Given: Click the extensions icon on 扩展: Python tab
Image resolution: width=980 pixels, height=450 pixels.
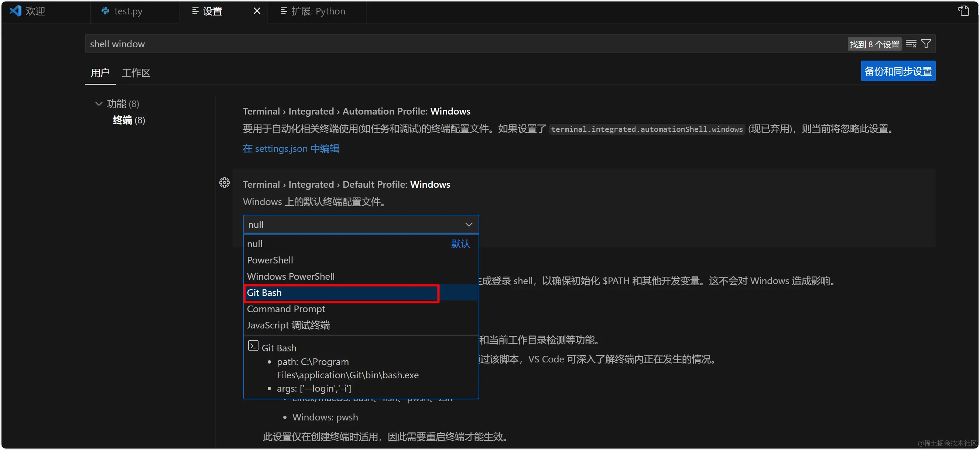Looking at the screenshot, I should pyautogui.click(x=283, y=11).
